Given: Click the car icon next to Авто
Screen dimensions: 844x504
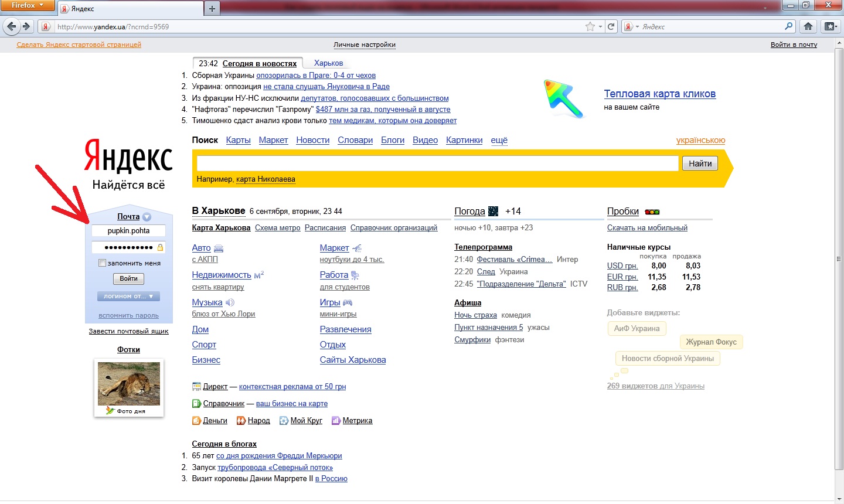Looking at the screenshot, I should tap(219, 248).
